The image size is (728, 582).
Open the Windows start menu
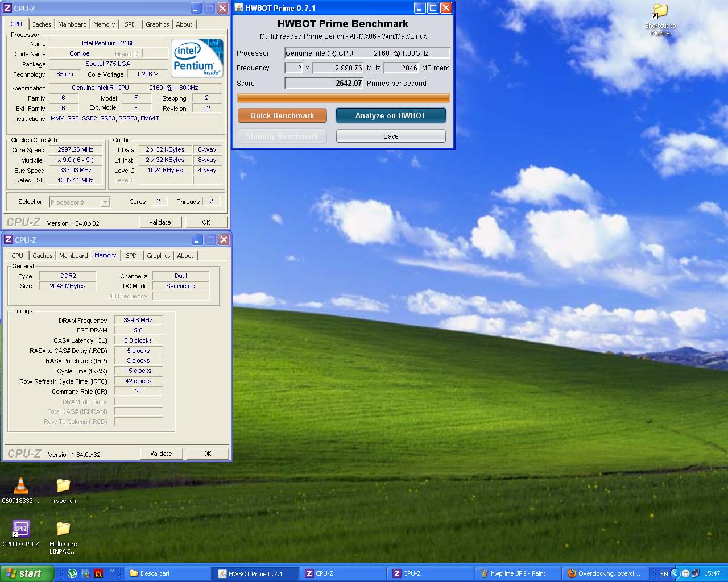pyautogui.click(x=27, y=573)
